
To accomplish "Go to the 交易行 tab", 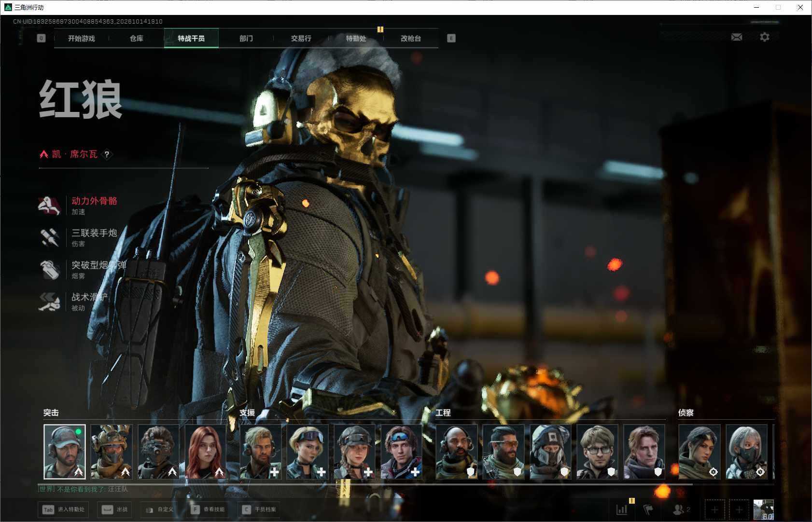I will (x=301, y=39).
